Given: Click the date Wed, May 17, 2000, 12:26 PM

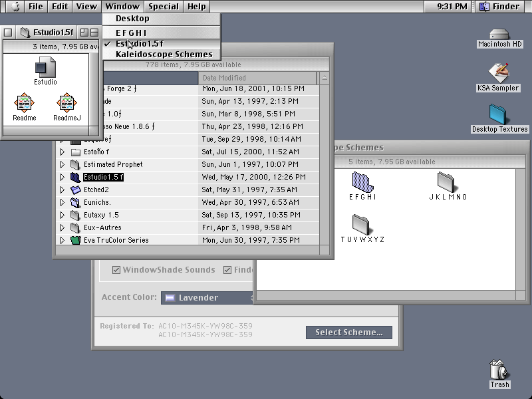Looking at the screenshot, I should (254, 177).
